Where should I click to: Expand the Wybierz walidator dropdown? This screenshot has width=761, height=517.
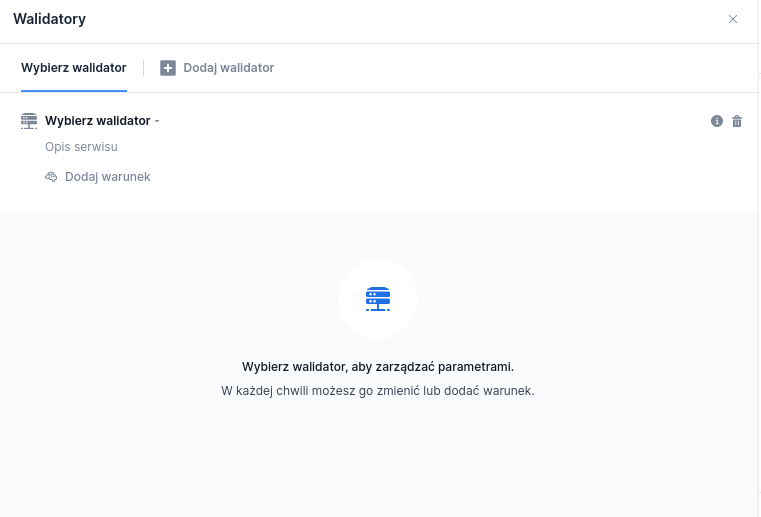pos(97,121)
